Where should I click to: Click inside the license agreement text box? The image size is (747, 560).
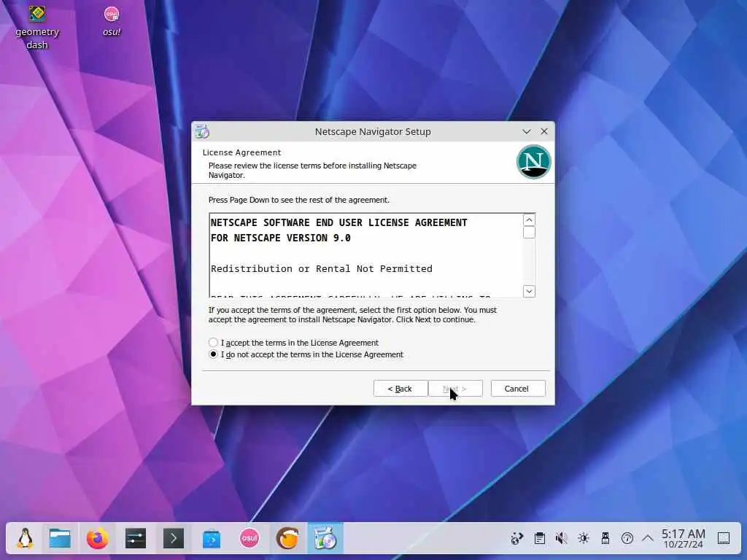366,255
